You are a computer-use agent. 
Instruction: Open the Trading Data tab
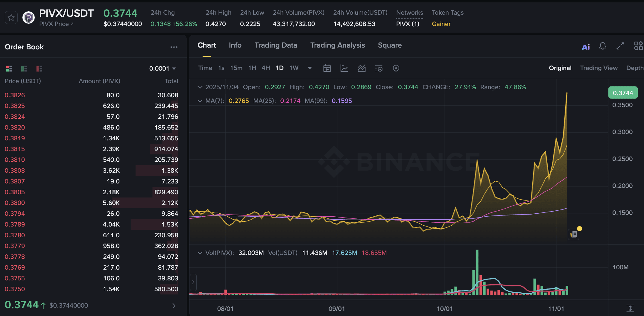(x=276, y=45)
